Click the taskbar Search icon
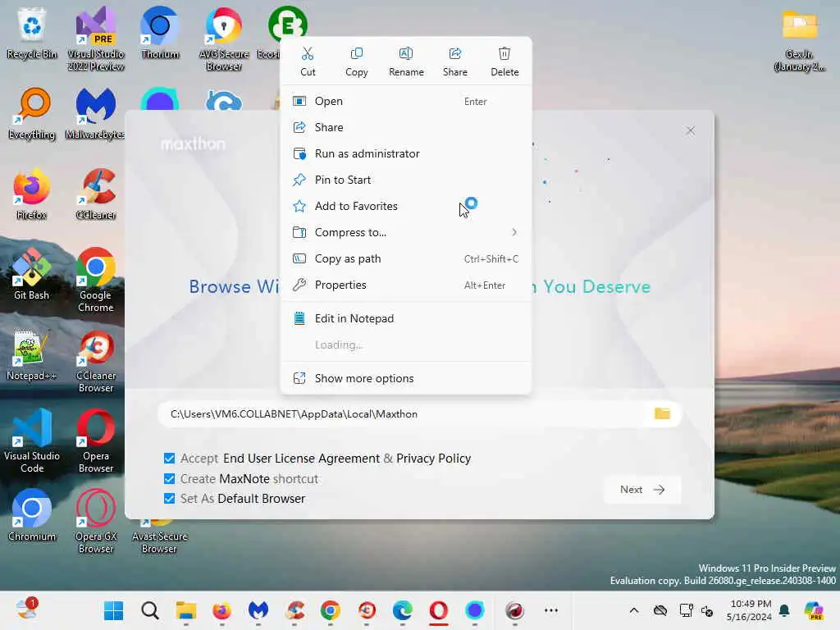The image size is (840, 630). [150, 610]
